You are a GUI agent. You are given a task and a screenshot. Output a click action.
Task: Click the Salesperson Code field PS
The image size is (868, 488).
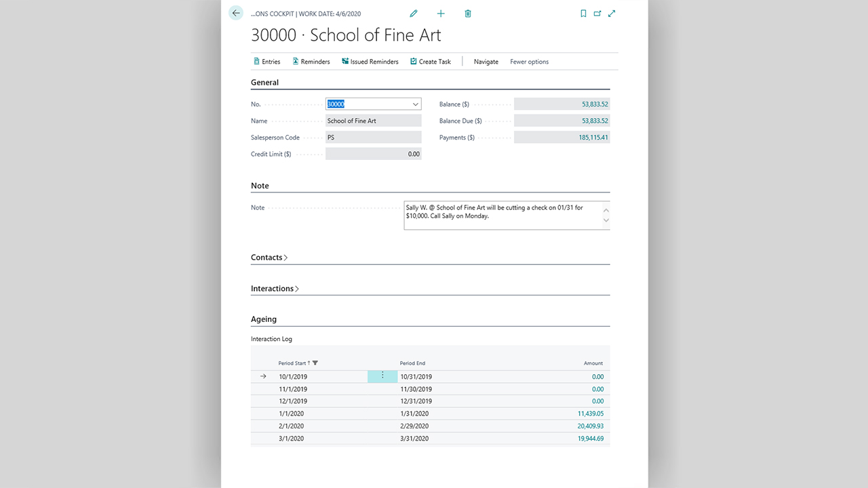pos(374,137)
